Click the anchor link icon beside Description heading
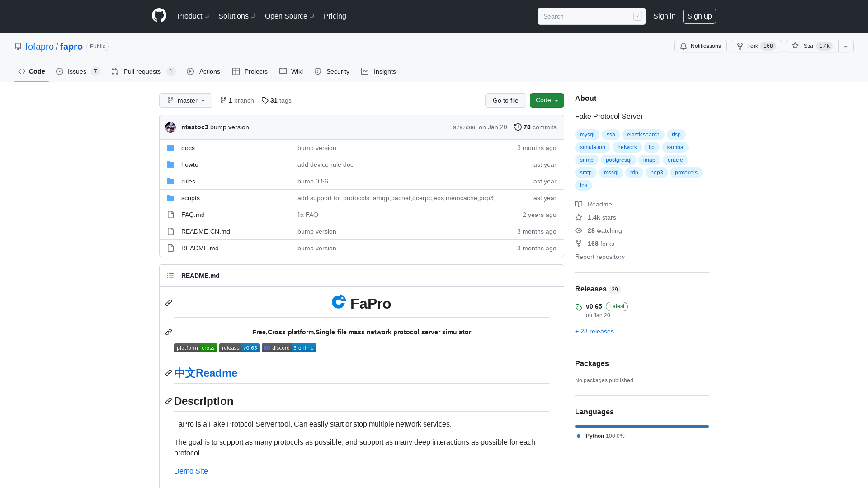Image resolution: width=868 pixels, height=488 pixels. click(169, 401)
